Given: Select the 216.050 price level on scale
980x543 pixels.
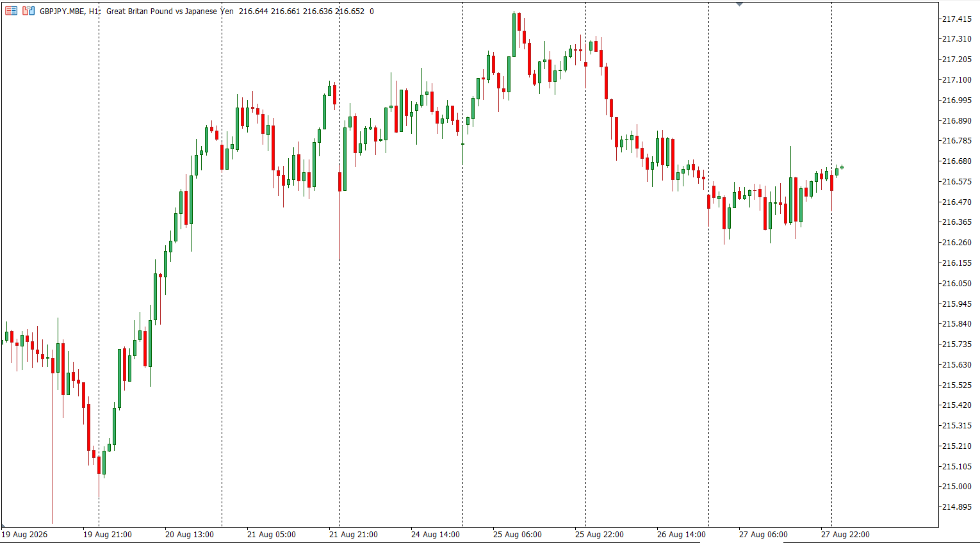Looking at the screenshot, I should 956,284.
